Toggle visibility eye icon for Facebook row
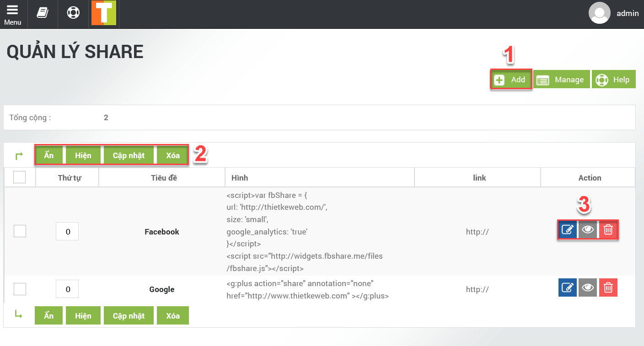Screen dimensions: 644x346 pos(588,230)
